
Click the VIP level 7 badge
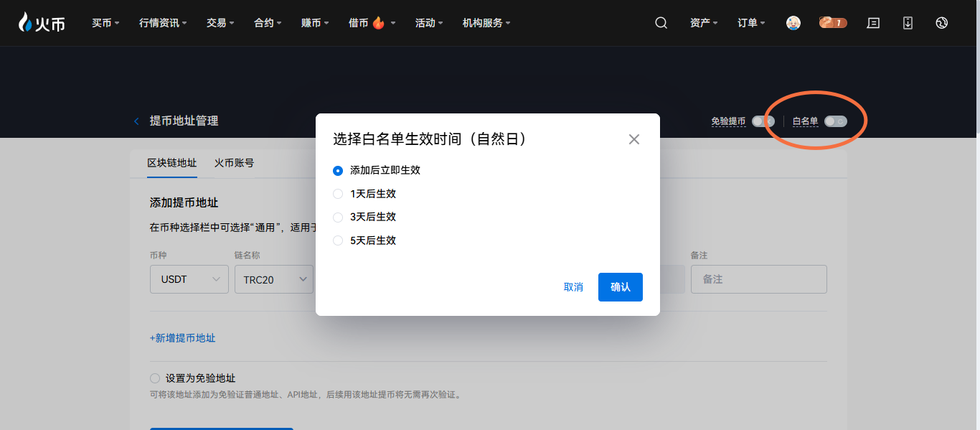pos(833,23)
